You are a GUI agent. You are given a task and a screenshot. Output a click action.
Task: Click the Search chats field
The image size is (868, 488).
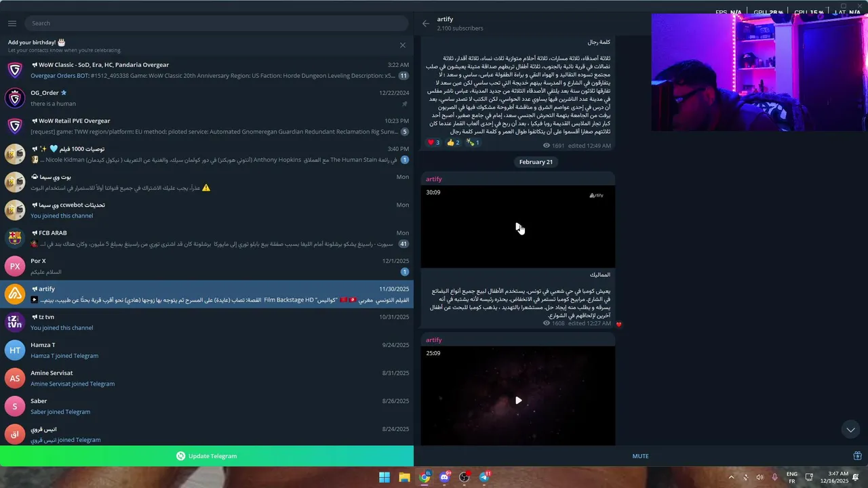pos(216,23)
